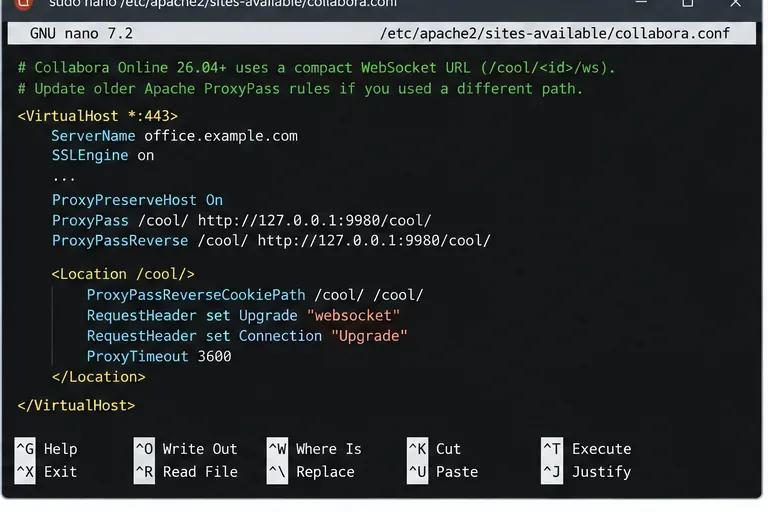Click the ^U Paste shortcut key
Screen dimensions: 768x512
(417, 472)
